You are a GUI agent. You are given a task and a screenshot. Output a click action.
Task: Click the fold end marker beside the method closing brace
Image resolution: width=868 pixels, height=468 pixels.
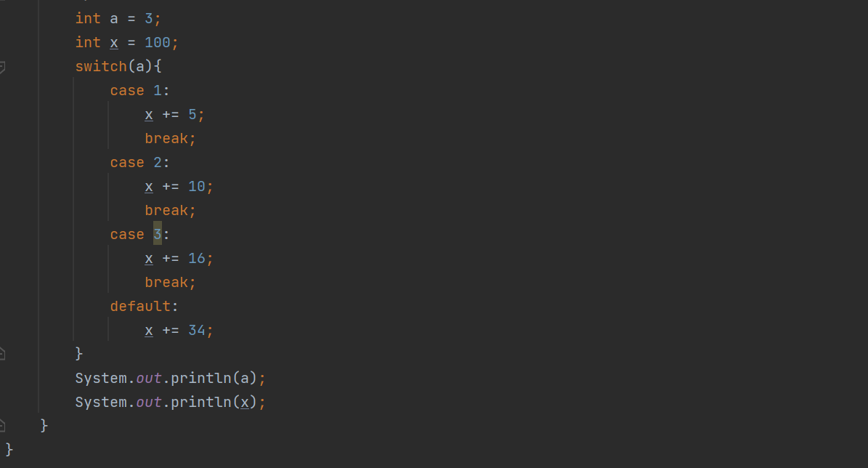(2, 425)
